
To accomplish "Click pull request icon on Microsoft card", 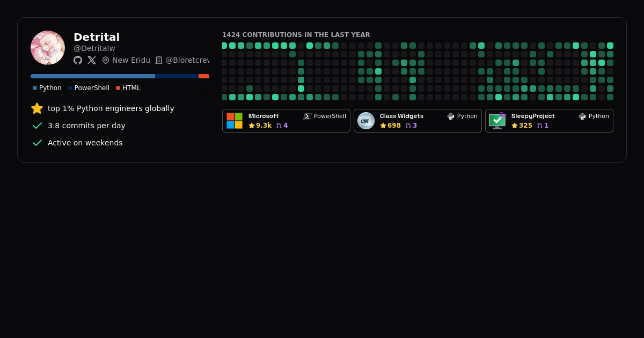I will 279,126.
